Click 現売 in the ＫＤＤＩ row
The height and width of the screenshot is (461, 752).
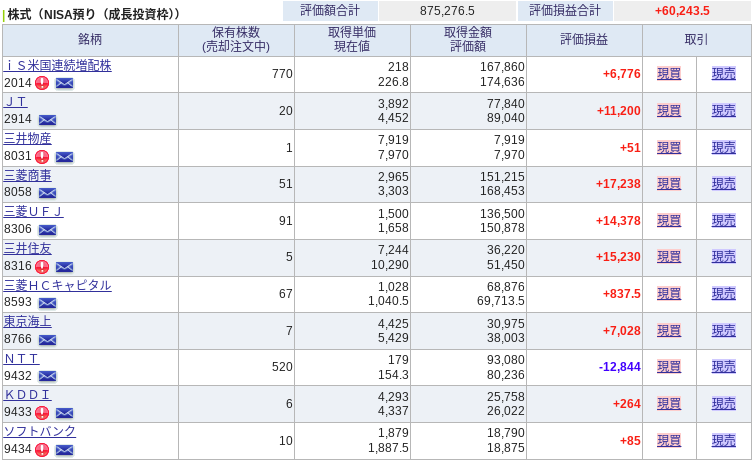724,404
